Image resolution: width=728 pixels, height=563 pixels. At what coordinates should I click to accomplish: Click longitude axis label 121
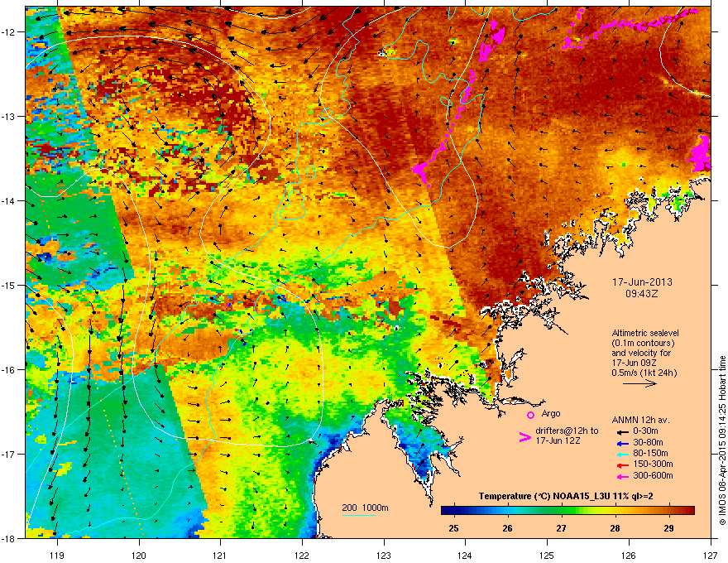coord(220,555)
